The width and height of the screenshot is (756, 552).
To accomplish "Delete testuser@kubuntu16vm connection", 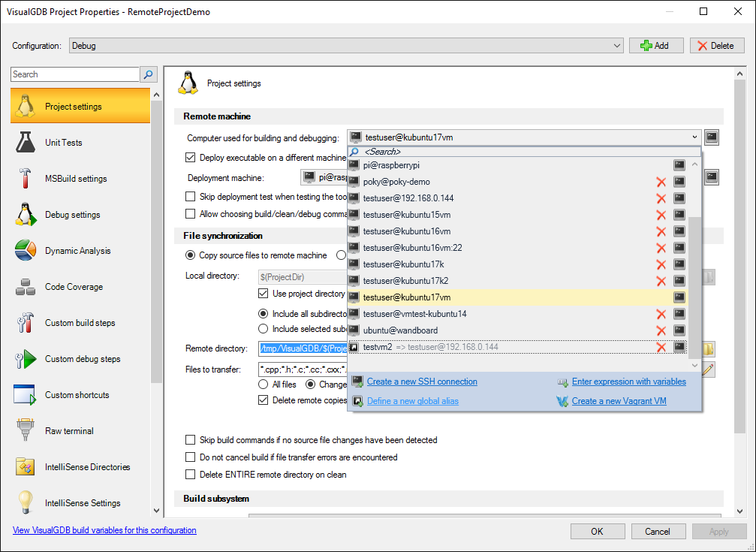I will click(x=661, y=231).
